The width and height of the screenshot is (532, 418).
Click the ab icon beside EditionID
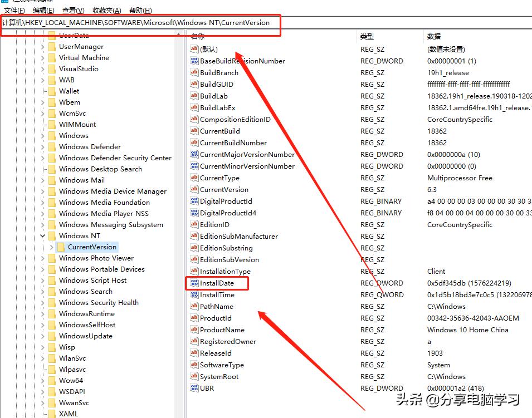point(194,224)
